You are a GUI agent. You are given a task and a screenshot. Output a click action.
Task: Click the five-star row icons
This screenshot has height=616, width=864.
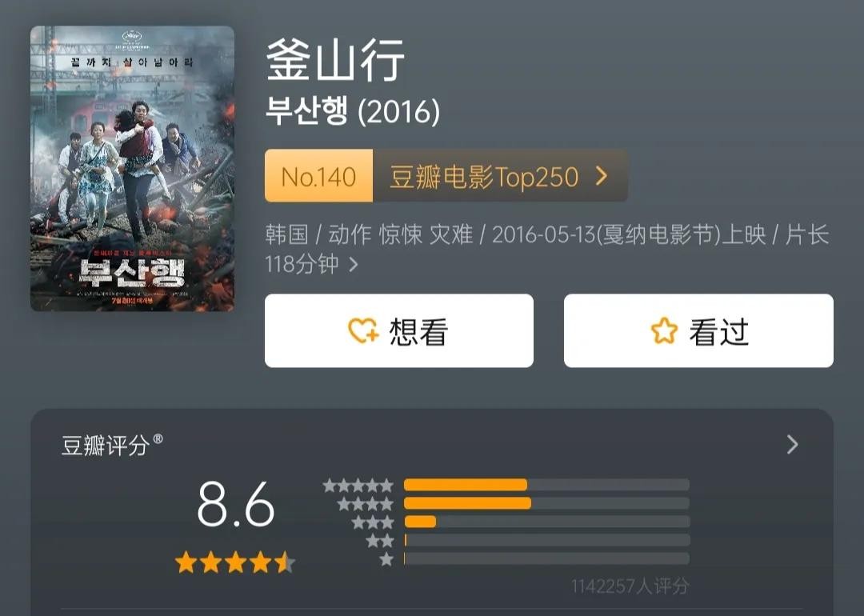pyautogui.click(x=358, y=486)
